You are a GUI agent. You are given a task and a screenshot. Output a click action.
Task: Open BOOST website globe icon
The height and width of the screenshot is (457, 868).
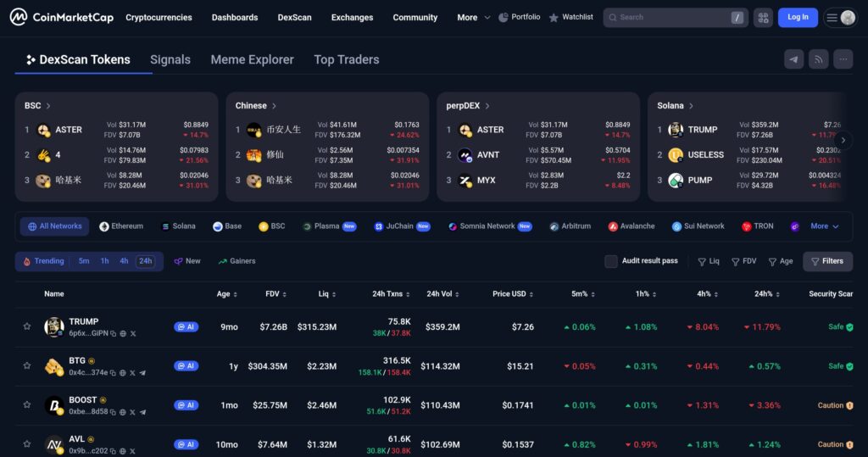[x=123, y=412]
